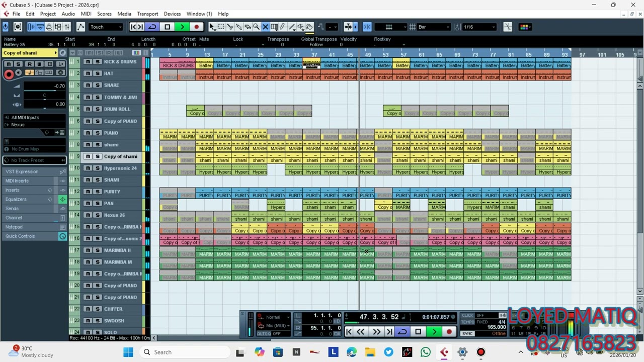Mute the KICK & DRUMS track
The image size is (644, 362).
coord(88,62)
